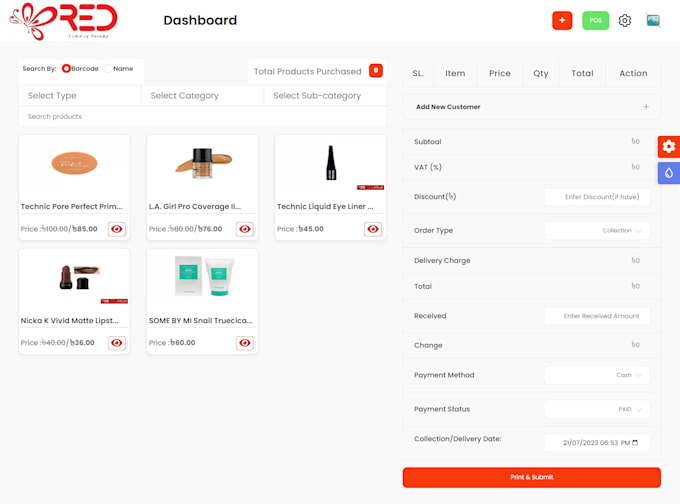Click the Item column header
The image size is (680, 504).
(x=455, y=73)
